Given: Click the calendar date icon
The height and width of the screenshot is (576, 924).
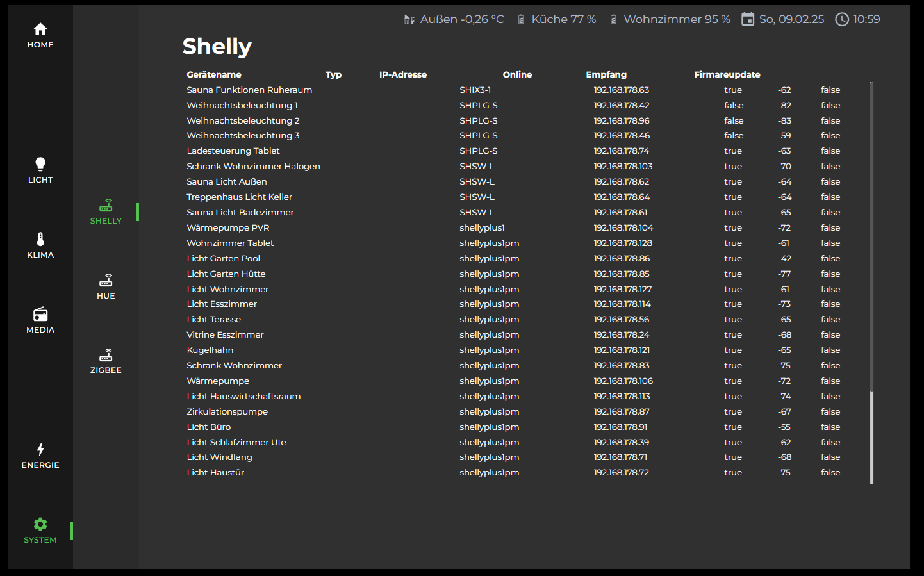Looking at the screenshot, I should click(747, 19).
